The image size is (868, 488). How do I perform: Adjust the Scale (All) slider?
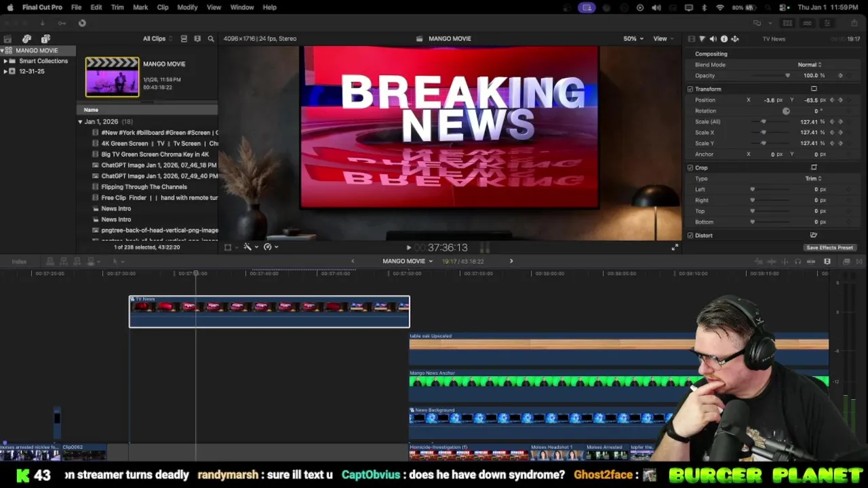(x=763, y=121)
